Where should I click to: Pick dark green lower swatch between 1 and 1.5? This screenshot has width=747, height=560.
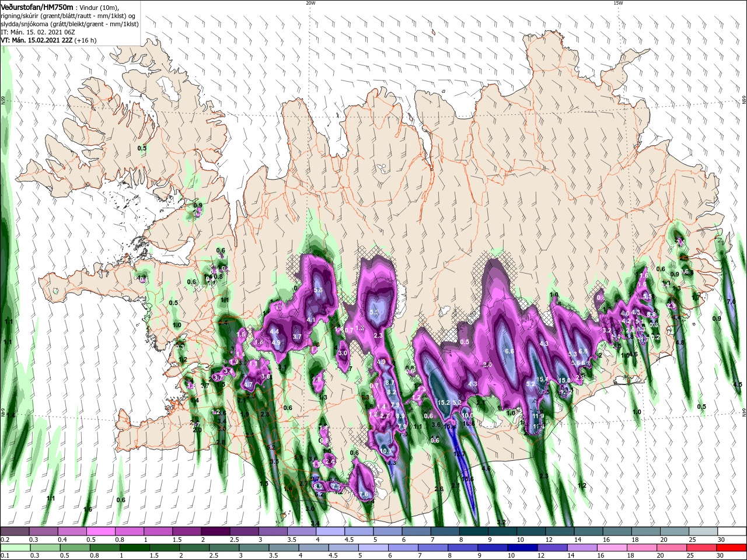pos(135,548)
